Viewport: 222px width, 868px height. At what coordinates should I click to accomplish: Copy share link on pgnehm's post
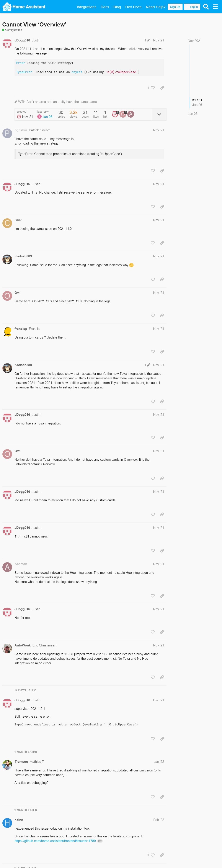(x=162, y=171)
